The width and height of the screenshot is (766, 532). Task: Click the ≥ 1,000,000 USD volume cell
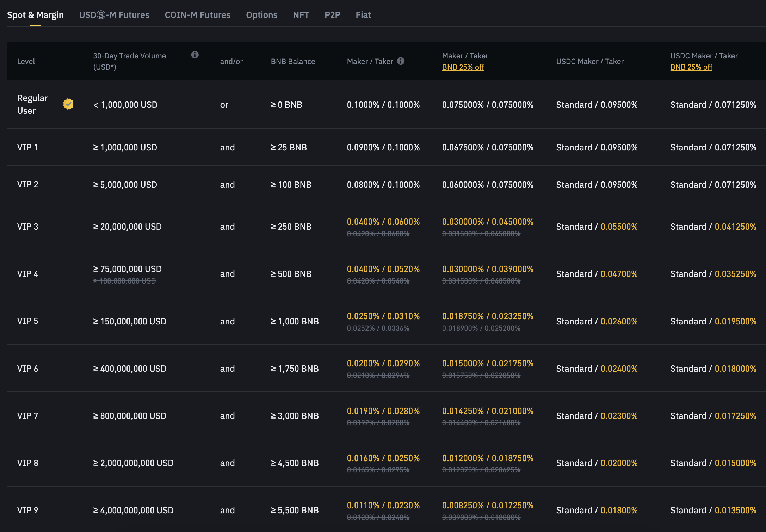pyautogui.click(x=125, y=147)
